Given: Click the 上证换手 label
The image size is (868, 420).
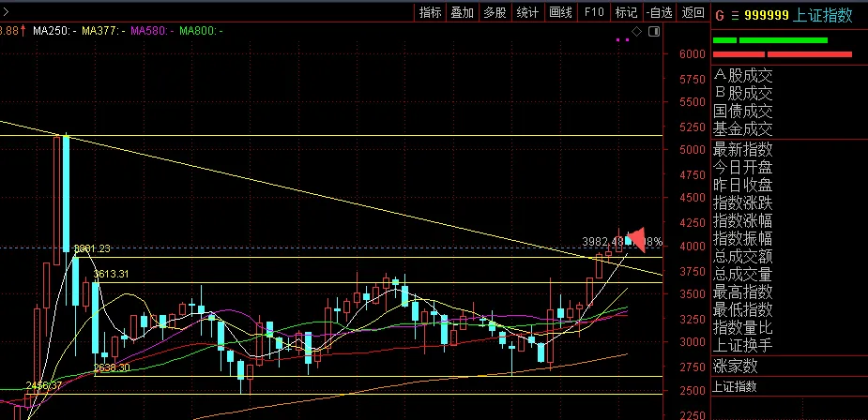Looking at the screenshot, I should click(743, 345).
